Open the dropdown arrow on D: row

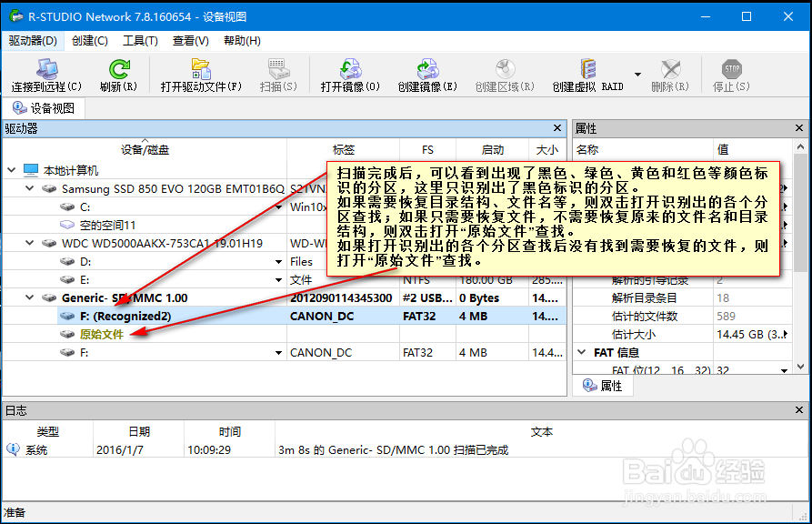click(281, 262)
